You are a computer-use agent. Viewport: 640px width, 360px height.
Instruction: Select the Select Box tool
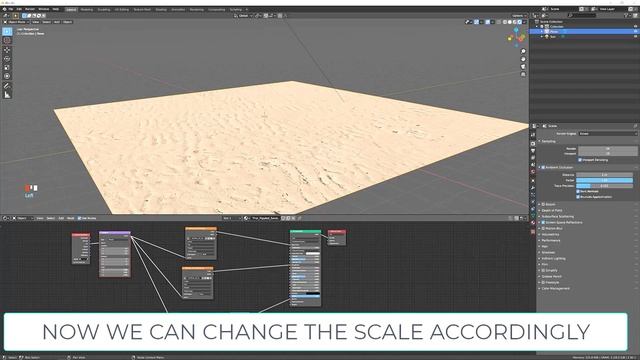pyautogui.click(x=7, y=31)
